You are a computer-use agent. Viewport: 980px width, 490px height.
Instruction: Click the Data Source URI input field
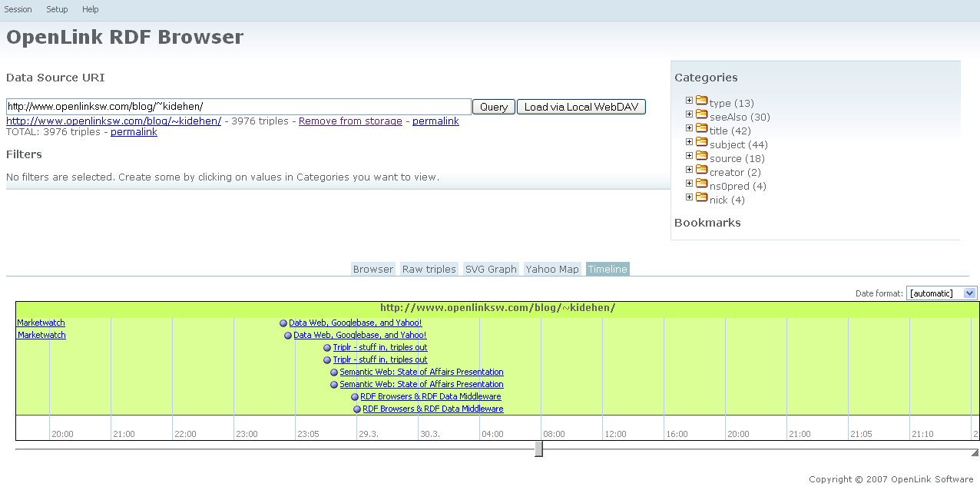point(239,107)
